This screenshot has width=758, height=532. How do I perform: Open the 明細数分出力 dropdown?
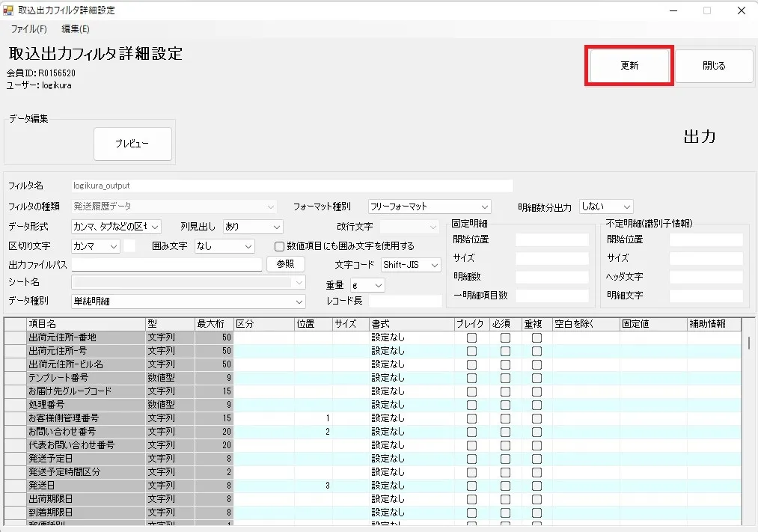click(606, 207)
